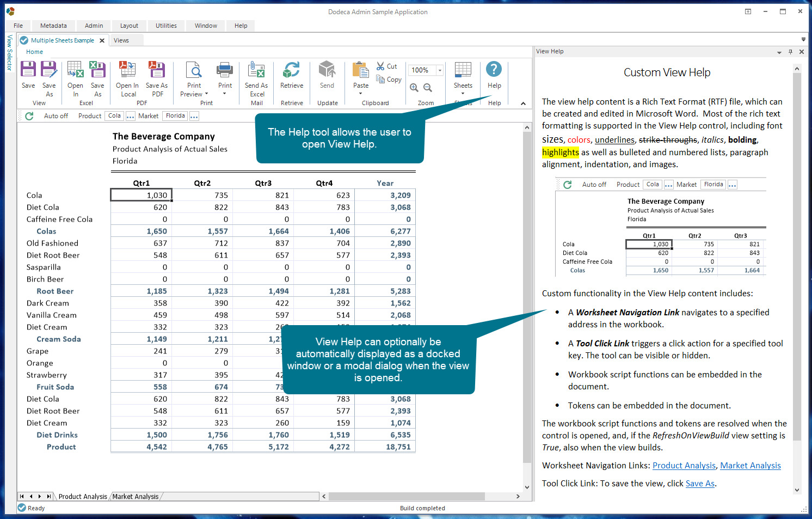
Task: Click the worksheet vertical scrollbar down arrow
Action: tap(527, 487)
